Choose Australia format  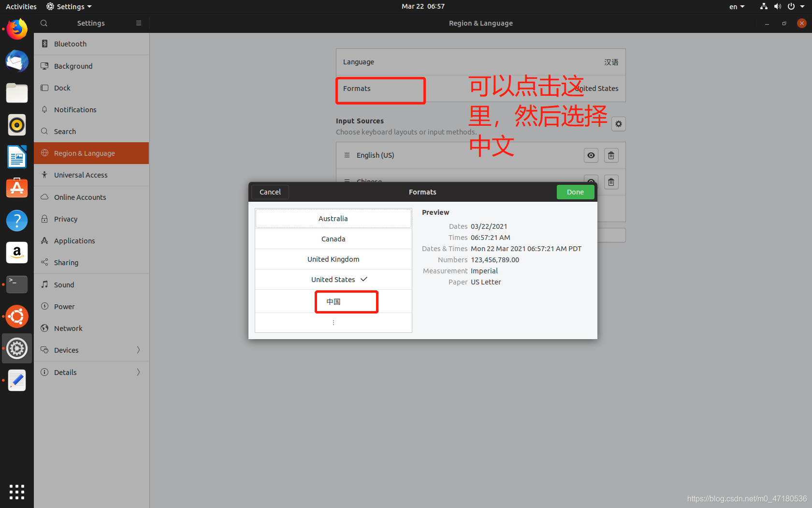tap(333, 219)
